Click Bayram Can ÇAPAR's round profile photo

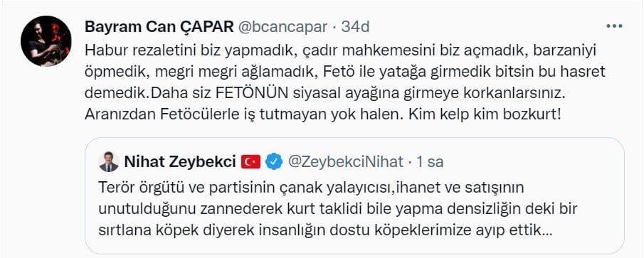click(x=46, y=41)
